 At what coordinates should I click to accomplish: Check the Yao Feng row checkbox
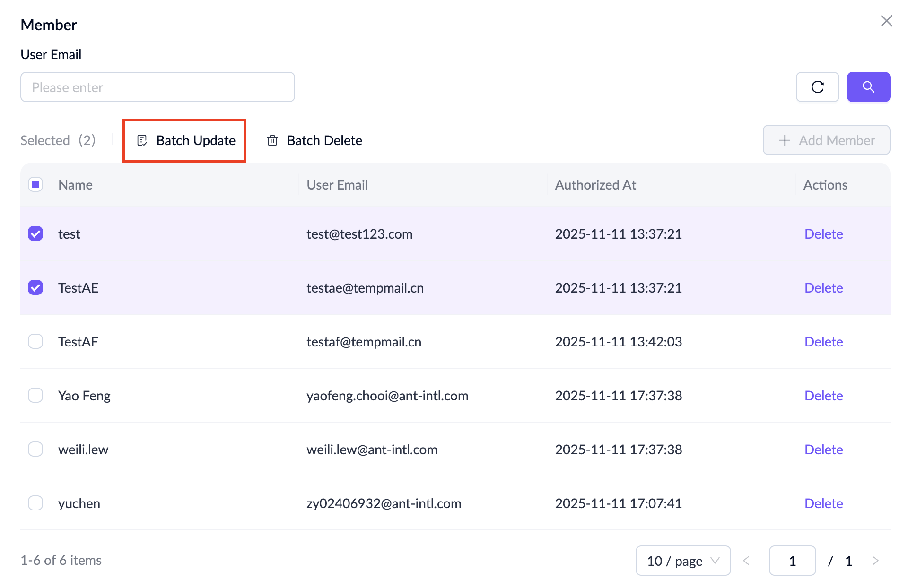[35, 395]
